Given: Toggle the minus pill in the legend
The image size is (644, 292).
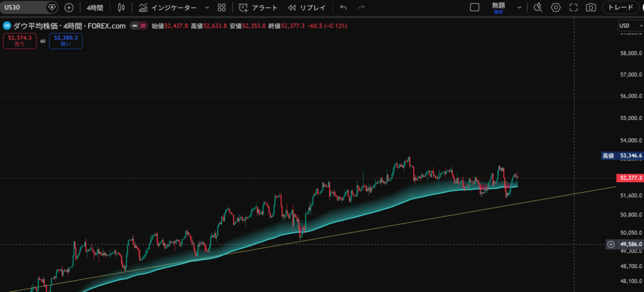Looking at the screenshot, I should [135, 25].
